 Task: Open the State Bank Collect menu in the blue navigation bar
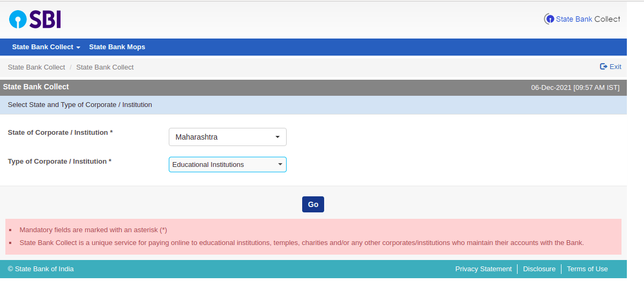point(46,47)
